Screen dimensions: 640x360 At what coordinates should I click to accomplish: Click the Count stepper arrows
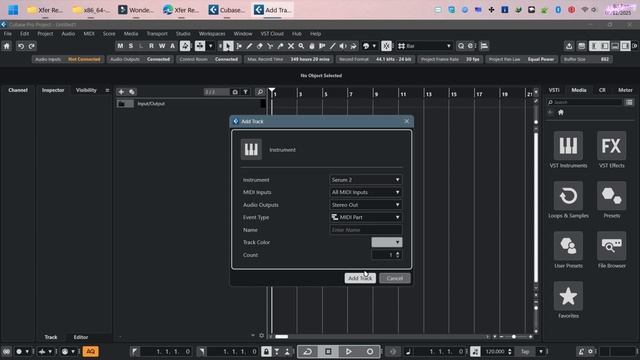coord(398,255)
